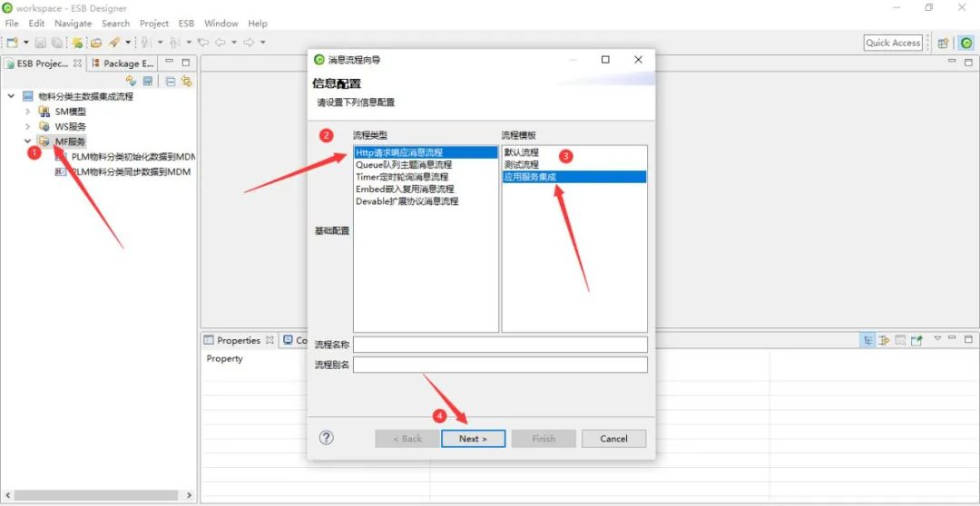This screenshot has height=506, width=980.
Task: Click the open folder toolbar icon
Action: click(x=95, y=43)
